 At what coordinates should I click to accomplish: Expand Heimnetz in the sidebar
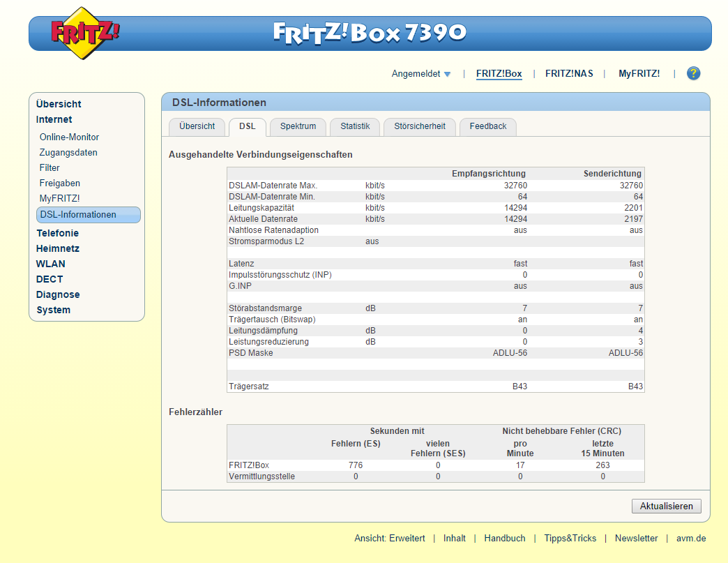point(58,248)
